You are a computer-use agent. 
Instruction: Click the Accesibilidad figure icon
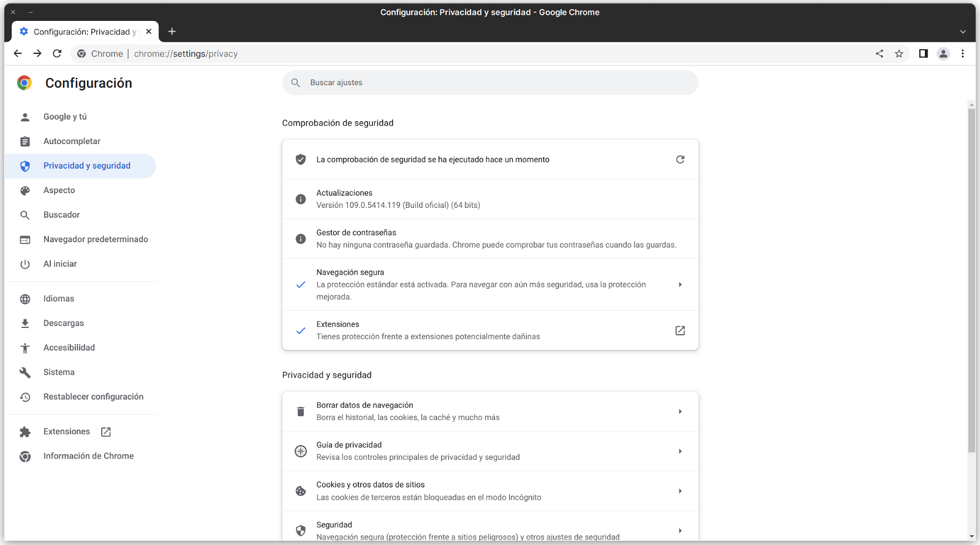click(x=25, y=348)
